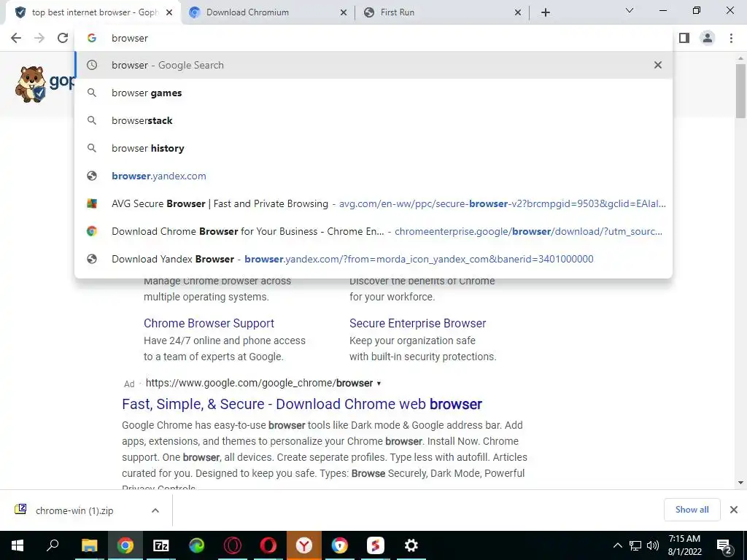
Task: Open the browser.yandex.com suggestion
Action: 373,176
